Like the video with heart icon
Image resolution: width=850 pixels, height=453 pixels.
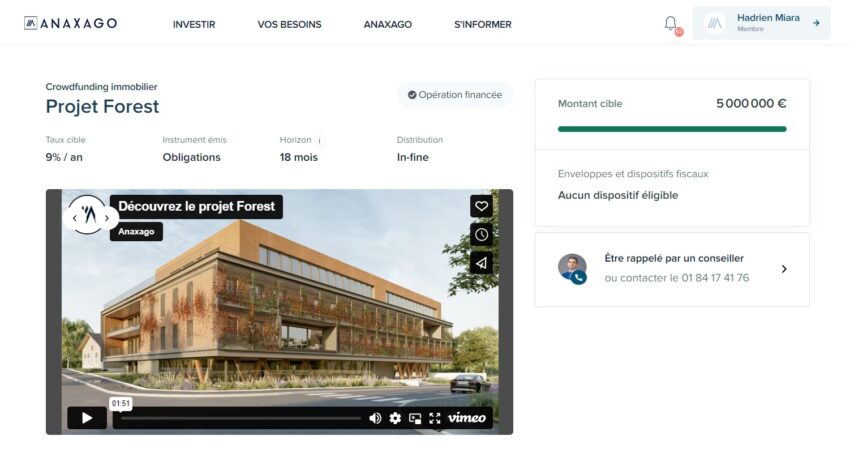[481, 206]
